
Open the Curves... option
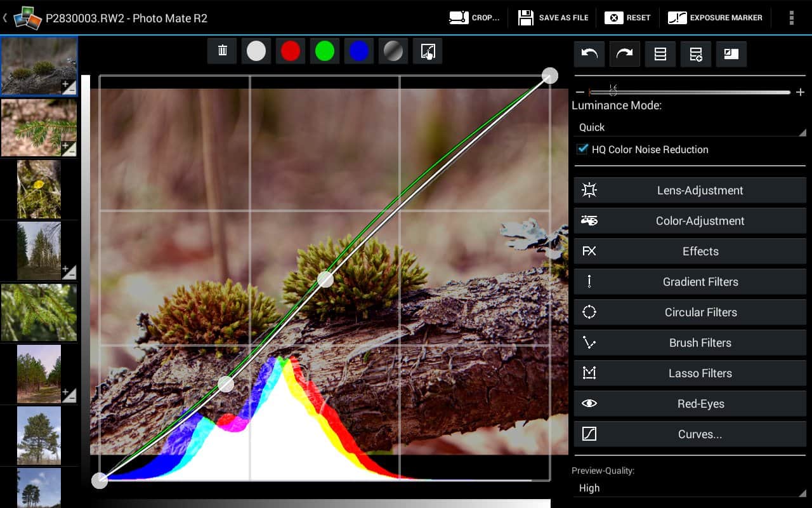[x=690, y=434]
